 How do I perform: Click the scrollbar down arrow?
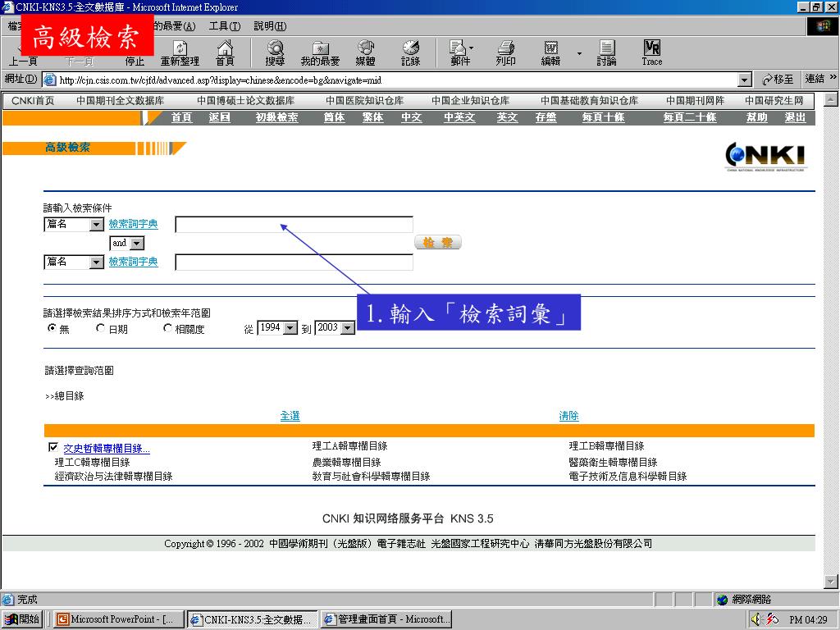(x=831, y=582)
